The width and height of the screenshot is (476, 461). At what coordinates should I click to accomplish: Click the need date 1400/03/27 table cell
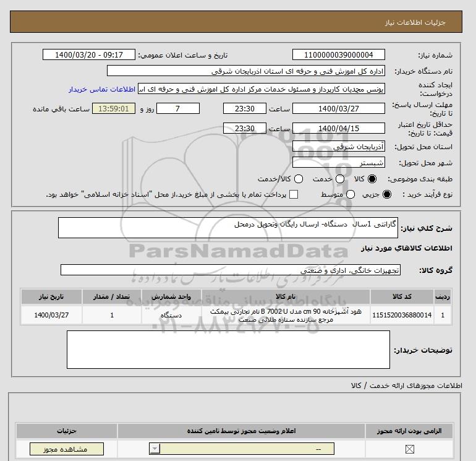point(51,315)
